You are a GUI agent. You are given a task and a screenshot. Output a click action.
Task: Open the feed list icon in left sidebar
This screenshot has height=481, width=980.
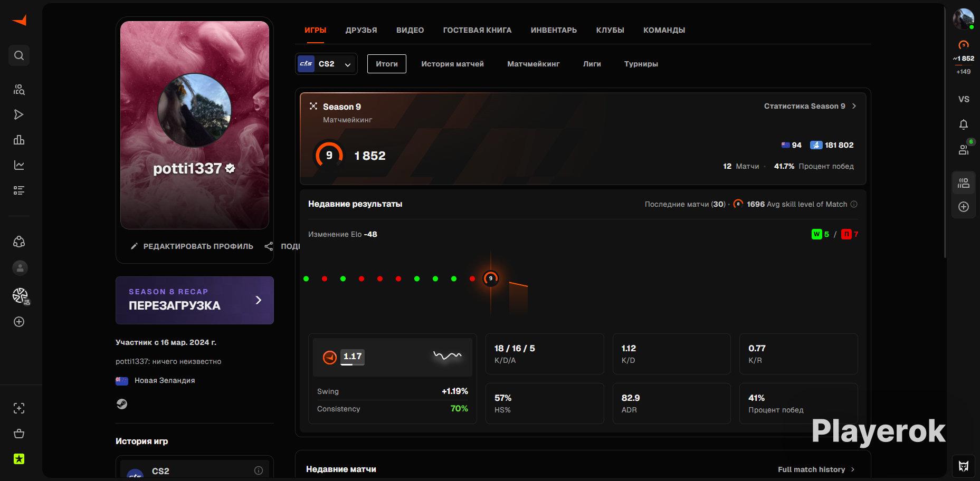coord(19,190)
